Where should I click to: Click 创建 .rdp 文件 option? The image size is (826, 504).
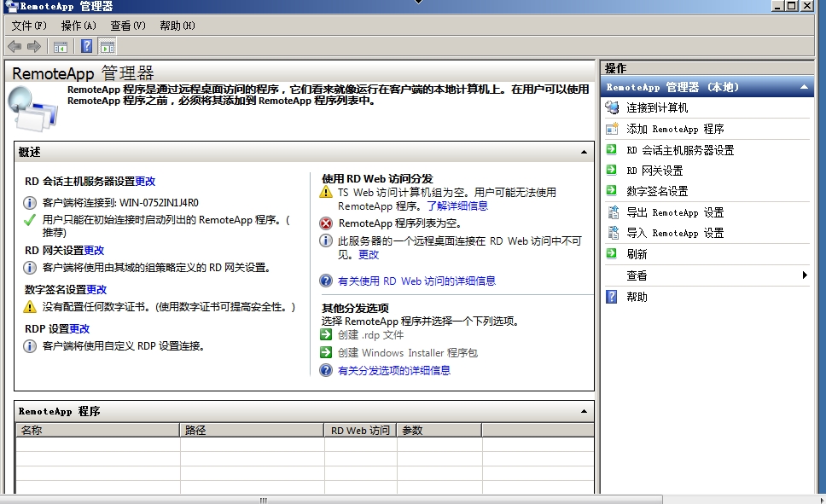371,335
